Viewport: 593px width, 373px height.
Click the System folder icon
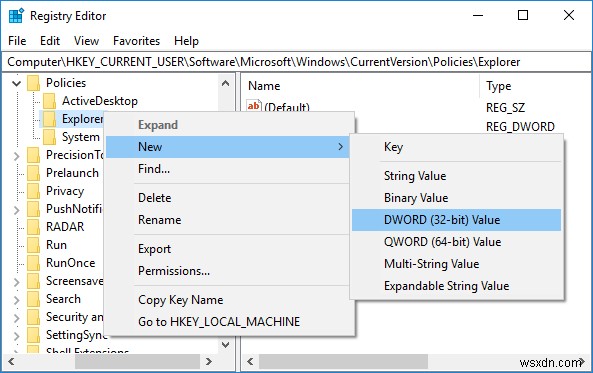coord(50,137)
